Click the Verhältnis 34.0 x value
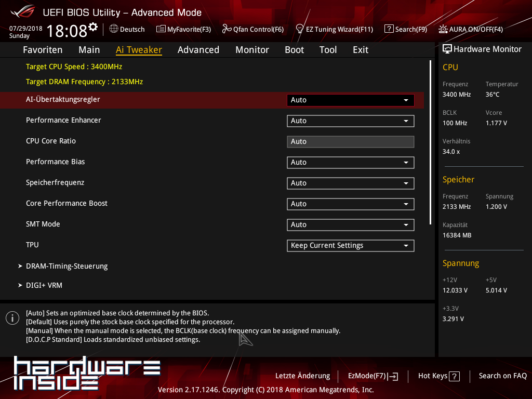The width and height of the screenshot is (532, 399). pyautogui.click(x=451, y=152)
